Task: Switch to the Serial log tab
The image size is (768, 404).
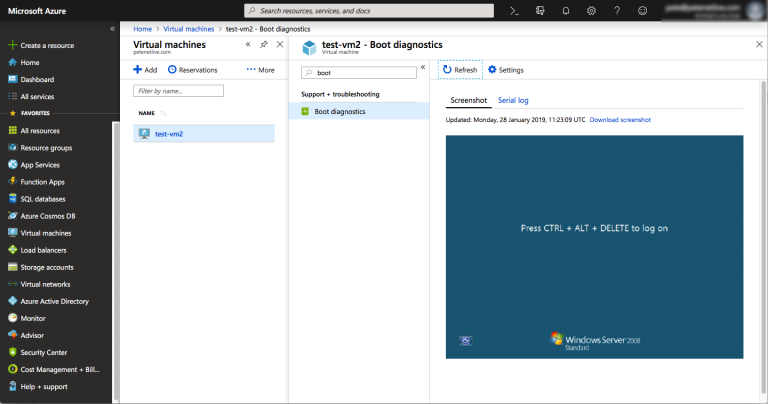Action: tap(513, 100)
